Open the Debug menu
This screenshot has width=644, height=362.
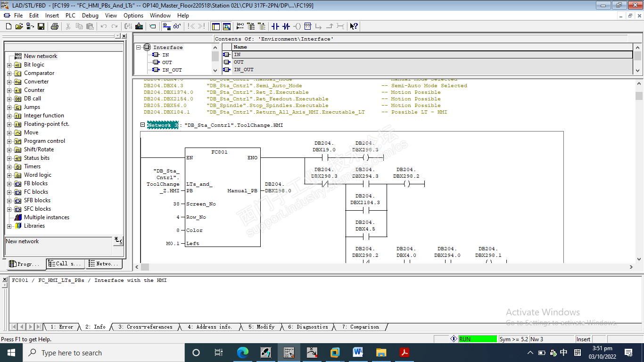tap(90, 16)
